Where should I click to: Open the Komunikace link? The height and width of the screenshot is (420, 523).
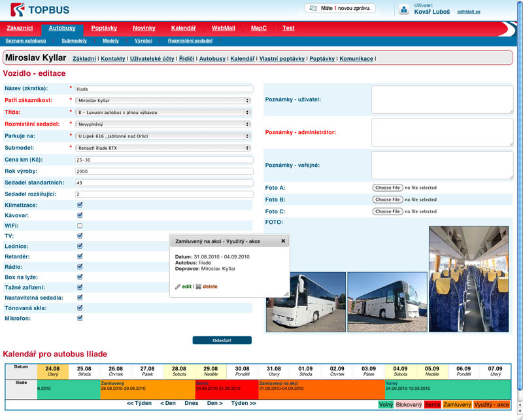(356, 58)
